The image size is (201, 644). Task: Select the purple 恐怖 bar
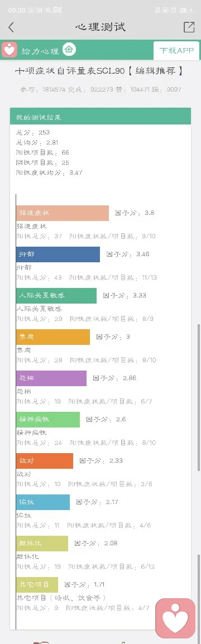click(51, 378)
